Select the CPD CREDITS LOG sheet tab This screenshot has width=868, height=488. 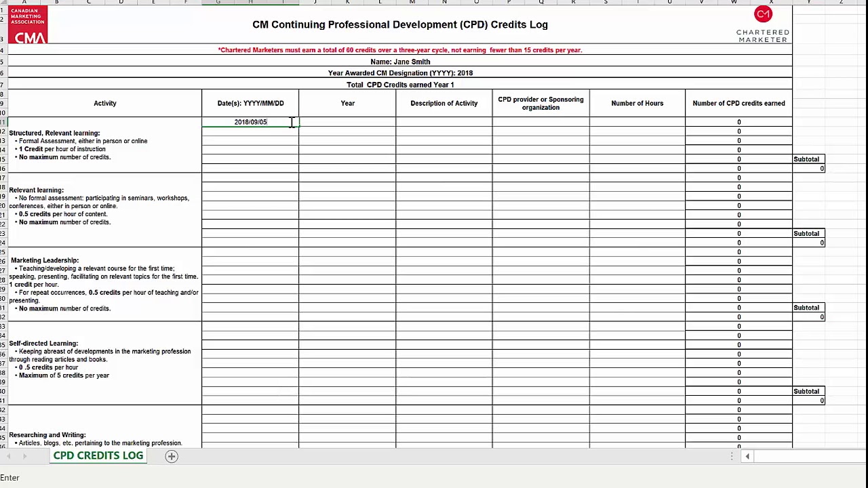98,455
